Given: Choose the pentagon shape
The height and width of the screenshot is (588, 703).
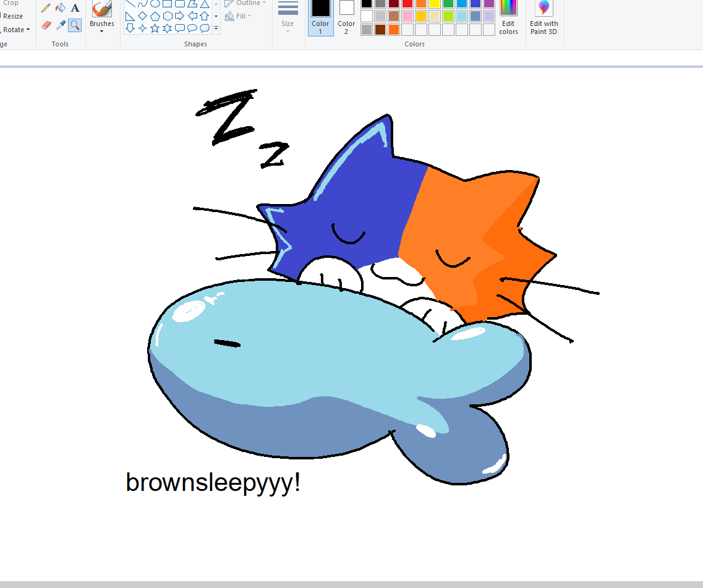Looking at the screenshot, I should tap(155, 17).
